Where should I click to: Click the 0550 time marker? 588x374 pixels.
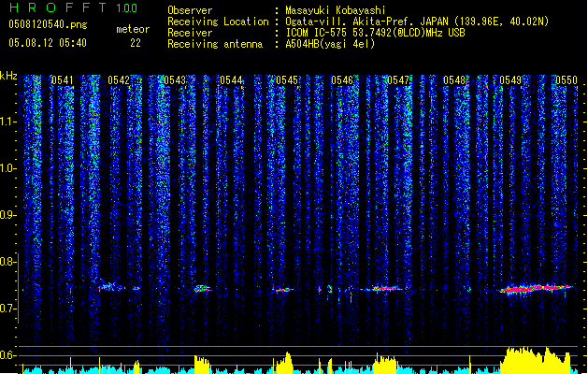coord(566,80)
